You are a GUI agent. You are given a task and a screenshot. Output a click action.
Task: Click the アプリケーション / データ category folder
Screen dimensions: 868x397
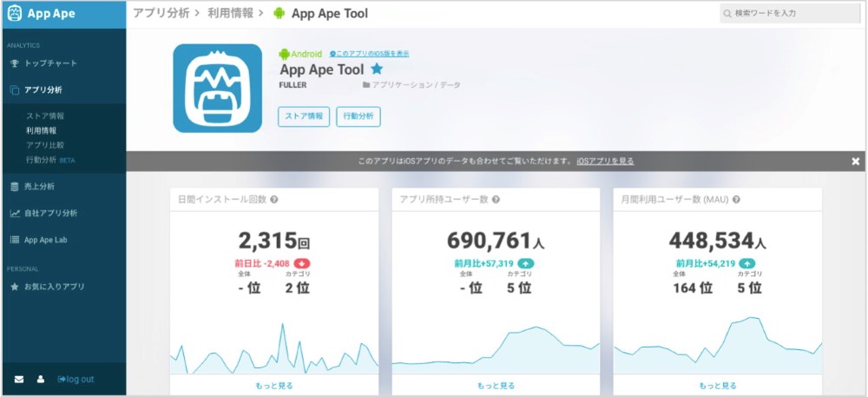coord(411,85)
